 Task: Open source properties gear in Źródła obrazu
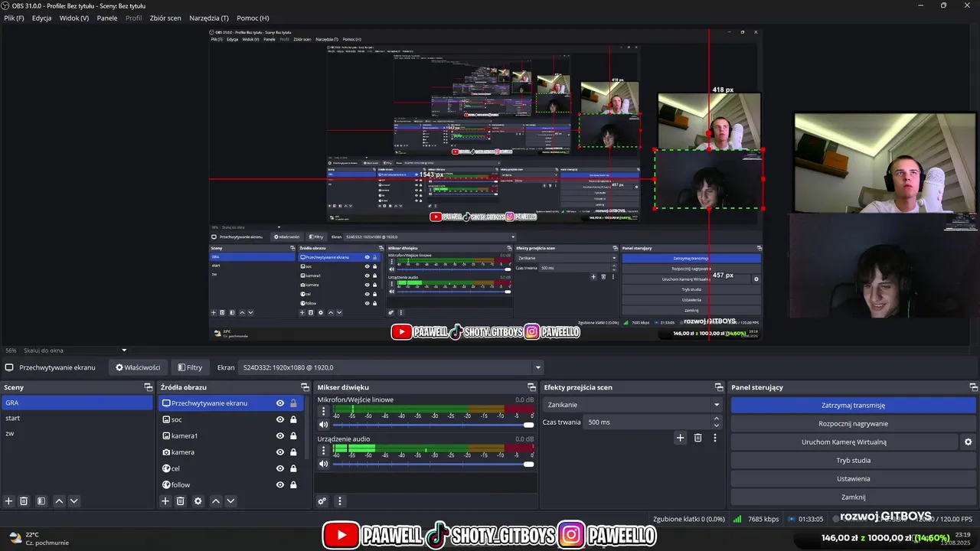coord(198,501)
